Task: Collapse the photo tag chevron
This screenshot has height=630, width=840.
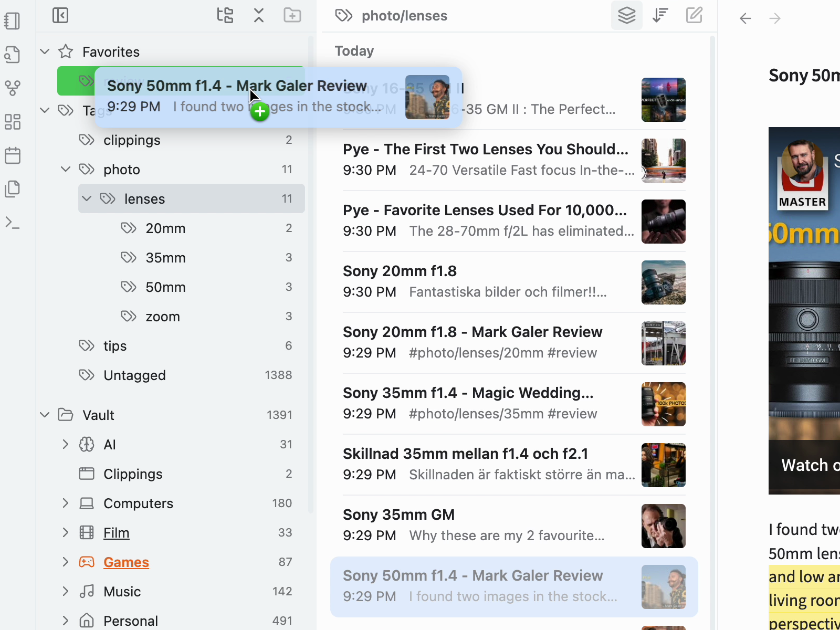Action: pos(66,169)
